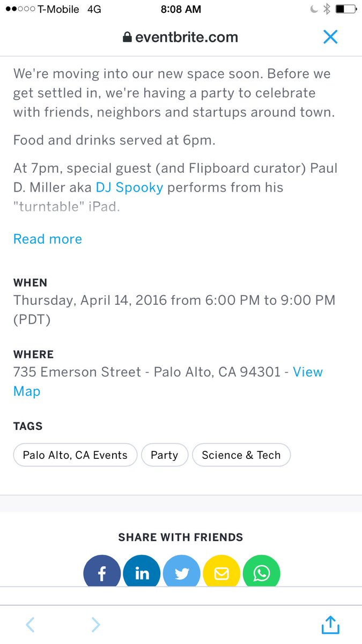Share event via email icon
Image resolution: width=362 pixels, height=644 pixels.
pyautogui.click(x=221, y=571)
